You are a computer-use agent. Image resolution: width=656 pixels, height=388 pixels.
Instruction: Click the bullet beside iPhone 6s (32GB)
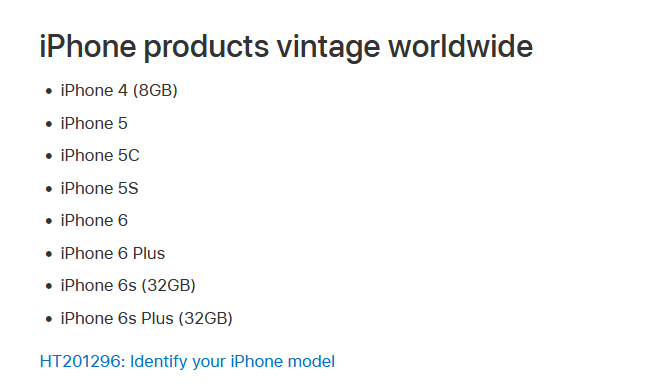pos(49,286)
